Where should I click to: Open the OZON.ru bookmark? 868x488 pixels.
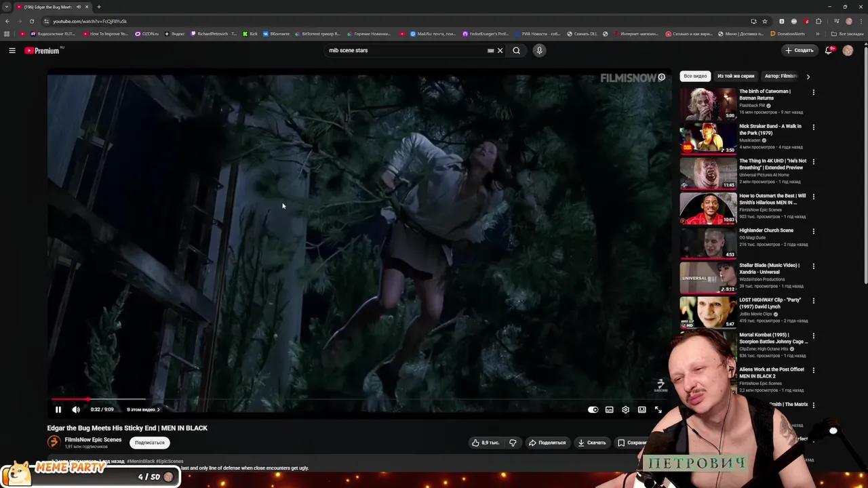146,34
